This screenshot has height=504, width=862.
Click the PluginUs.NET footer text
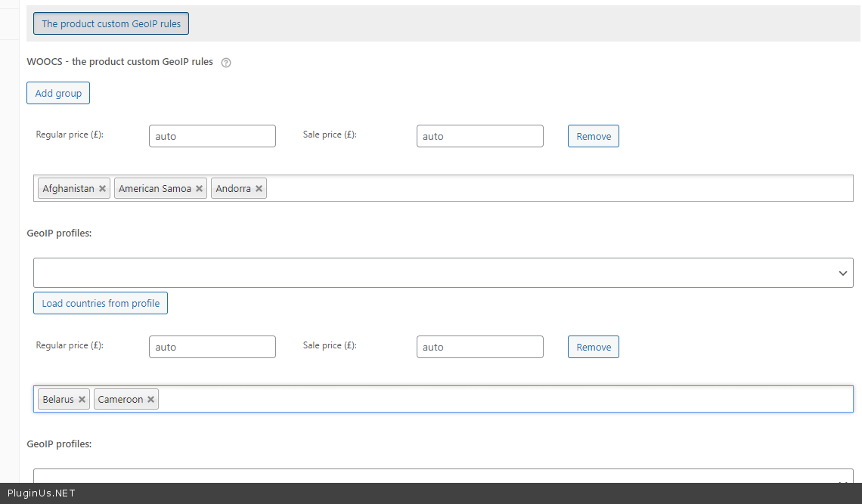point(42,493)
